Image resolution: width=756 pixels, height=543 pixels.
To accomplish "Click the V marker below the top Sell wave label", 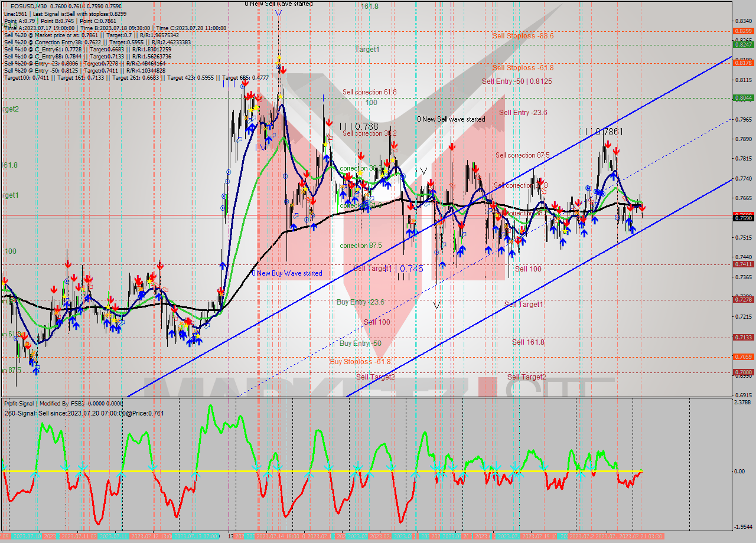I will (278, 14).
